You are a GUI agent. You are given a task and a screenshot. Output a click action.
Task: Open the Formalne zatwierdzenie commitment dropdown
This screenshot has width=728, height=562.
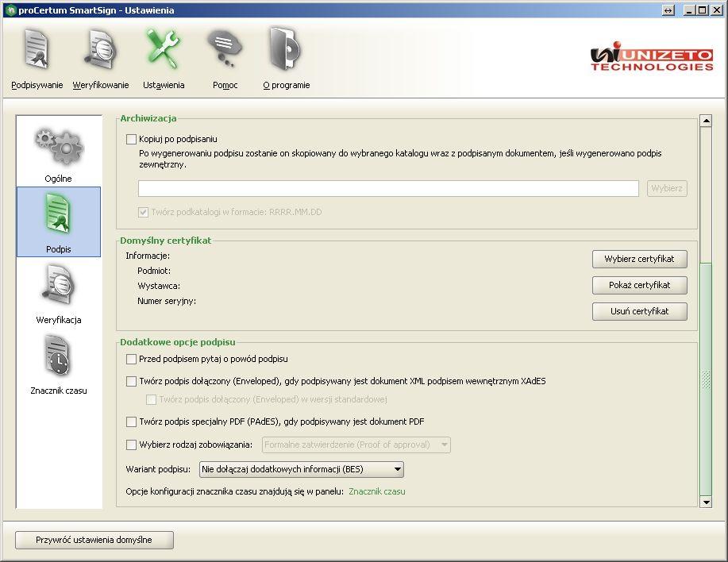click(356, 445)
